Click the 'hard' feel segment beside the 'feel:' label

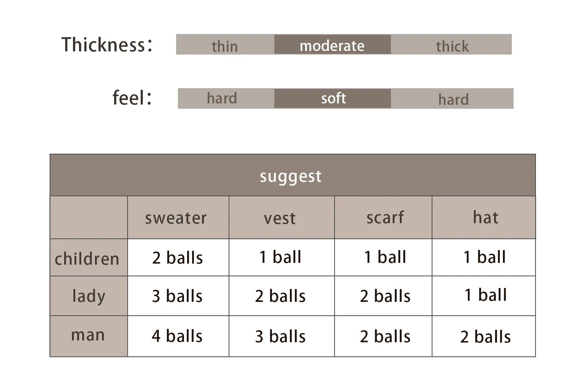[x=226, y=98]
